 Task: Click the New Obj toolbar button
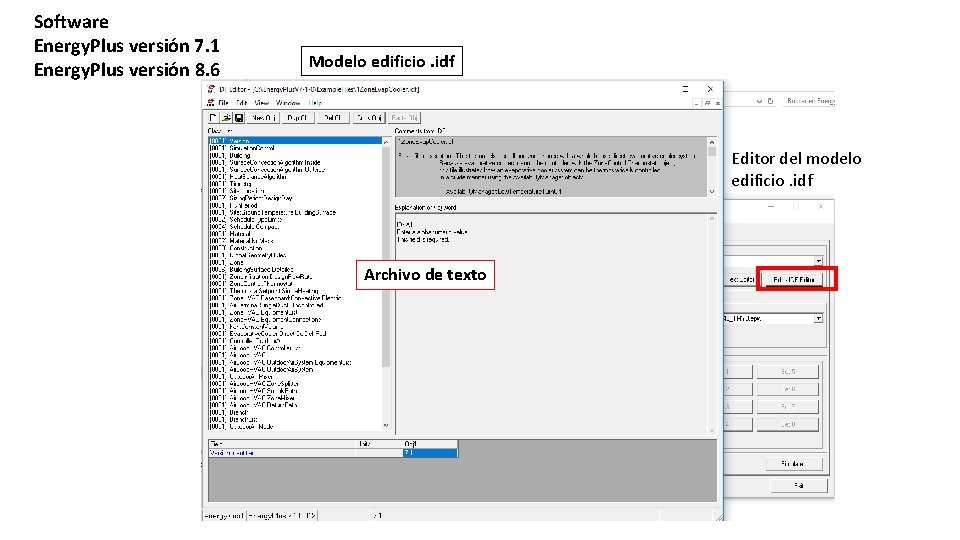[264, 118]
